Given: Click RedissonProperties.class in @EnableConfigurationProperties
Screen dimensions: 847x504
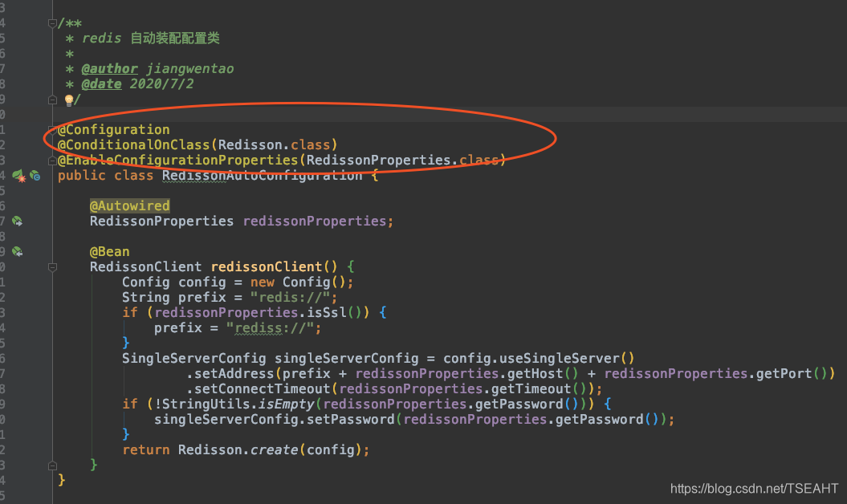Looking at the screenshot, I should (x=402, y=161).
